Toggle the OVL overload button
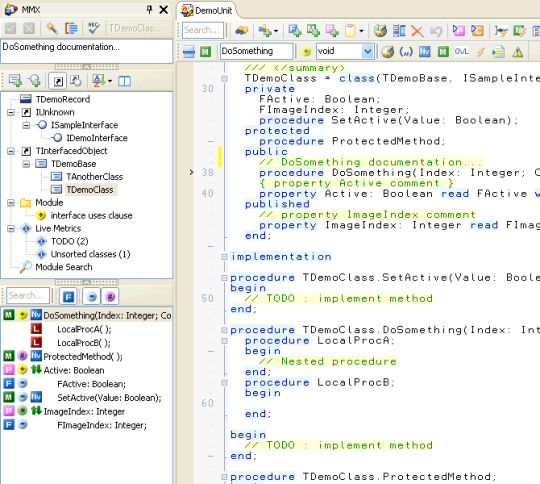 pyautogui.click(x=461, y=52)
